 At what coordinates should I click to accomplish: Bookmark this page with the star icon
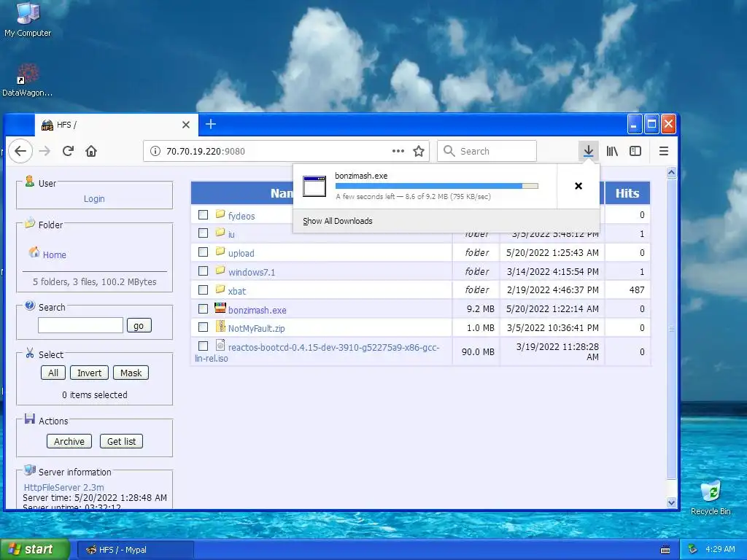pyautogui.click(x=419, y=152)
